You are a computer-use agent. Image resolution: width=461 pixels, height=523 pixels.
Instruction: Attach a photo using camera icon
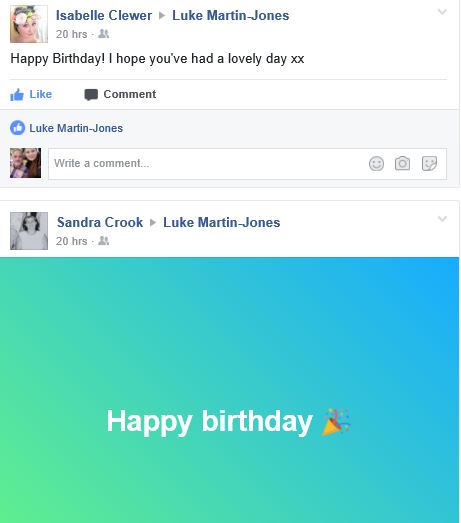click(x=402, y=163)
